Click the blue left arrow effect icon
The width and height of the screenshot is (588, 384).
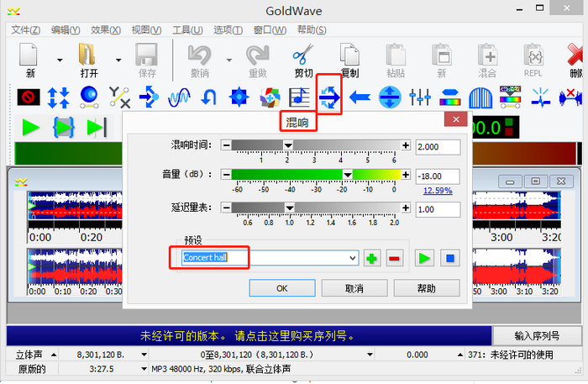coord(360,97)
